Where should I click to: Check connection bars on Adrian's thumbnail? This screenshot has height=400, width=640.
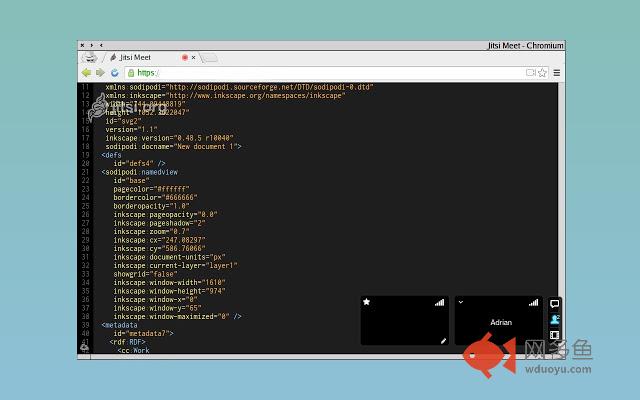533,302
